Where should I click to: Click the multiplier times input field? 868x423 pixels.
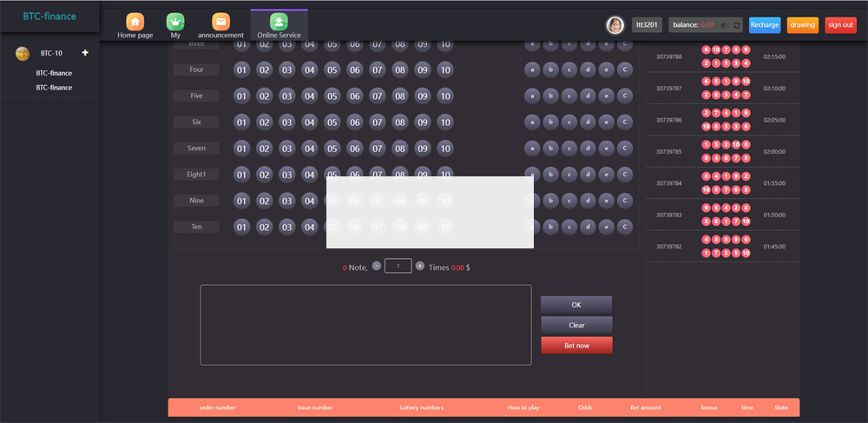398,266
